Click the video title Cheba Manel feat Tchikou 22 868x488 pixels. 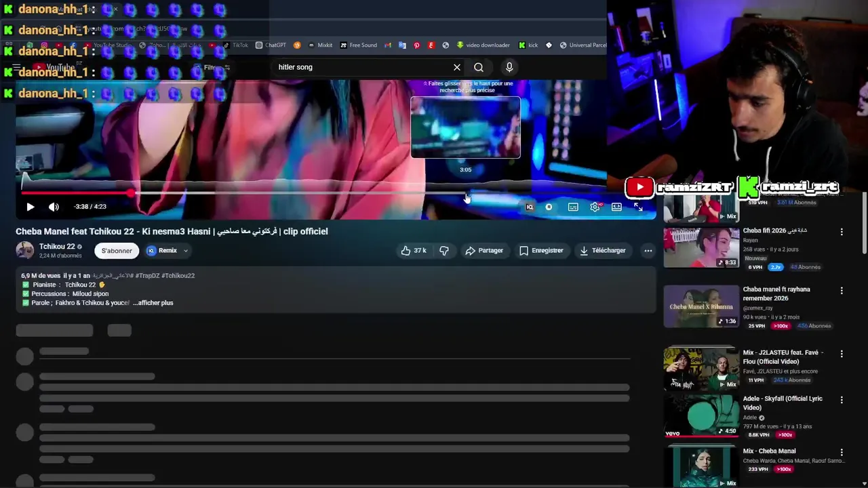coord(172,231)
